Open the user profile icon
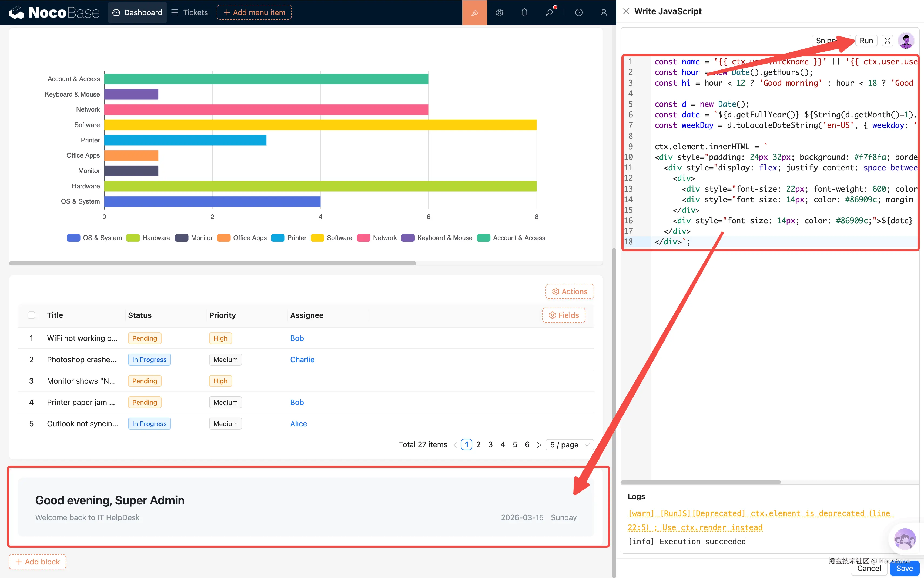This screenshot has width=924, height=578. (604, 13)
